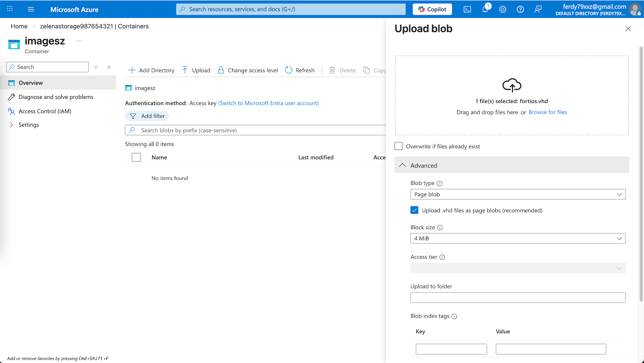Expand Settings in the sidebar
644x363 pixels.
(12, 125)
